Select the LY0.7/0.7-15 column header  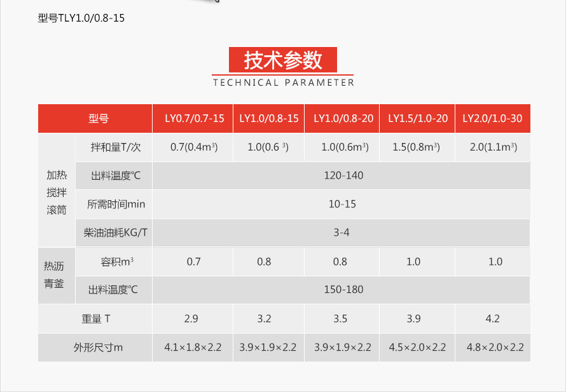coord(194,119)
